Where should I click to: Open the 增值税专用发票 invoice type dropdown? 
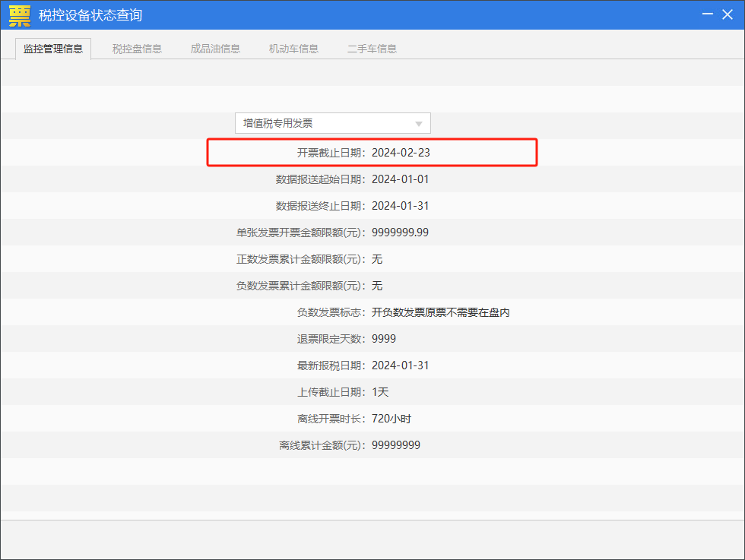[x=333, y=124]
